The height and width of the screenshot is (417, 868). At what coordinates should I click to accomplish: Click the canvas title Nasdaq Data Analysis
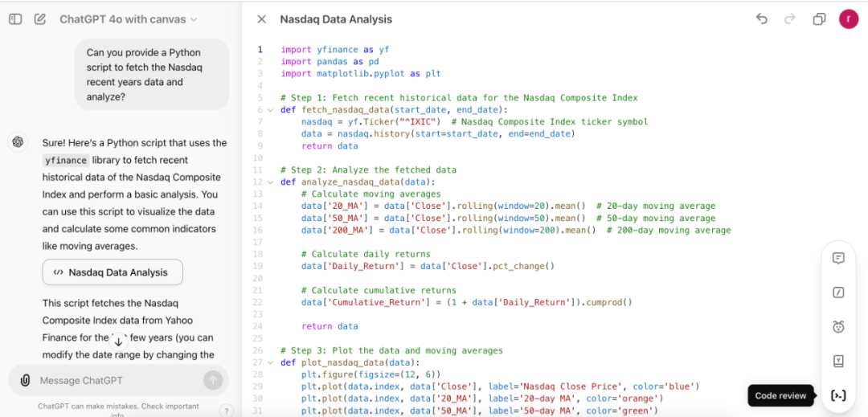pos(336,19)
